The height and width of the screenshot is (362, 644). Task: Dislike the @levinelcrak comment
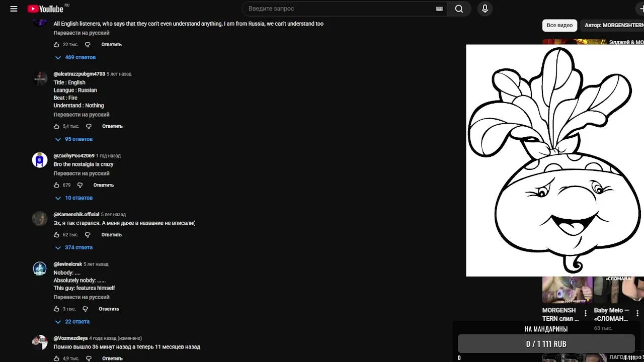(x=85, y=309)
